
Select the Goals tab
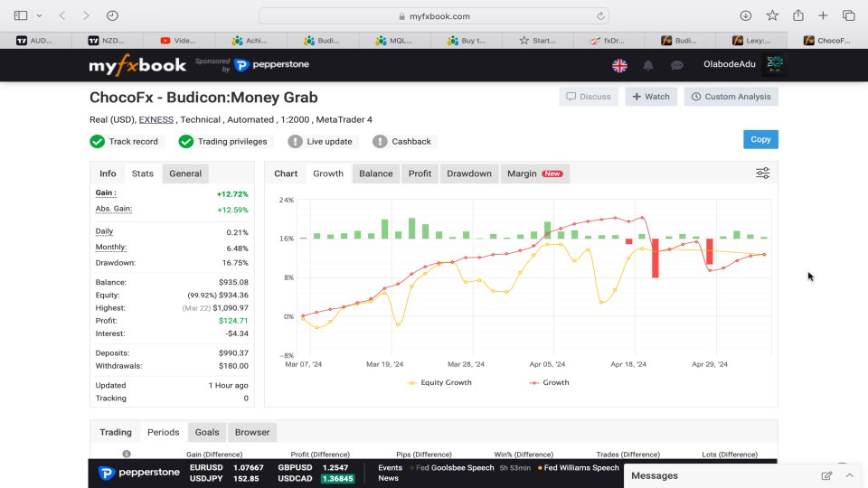coord(207,432)
